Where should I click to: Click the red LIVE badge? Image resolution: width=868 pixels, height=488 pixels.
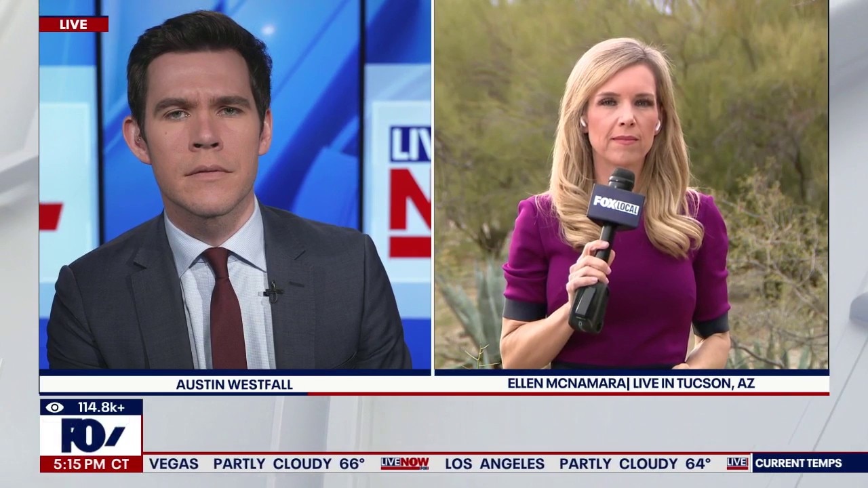click(x=73, y=24)
